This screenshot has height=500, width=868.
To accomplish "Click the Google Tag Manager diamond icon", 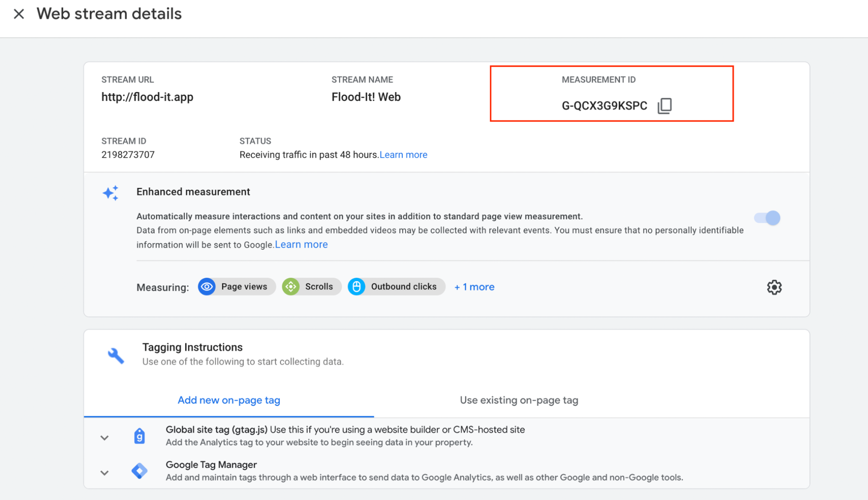I will [139, 471].
